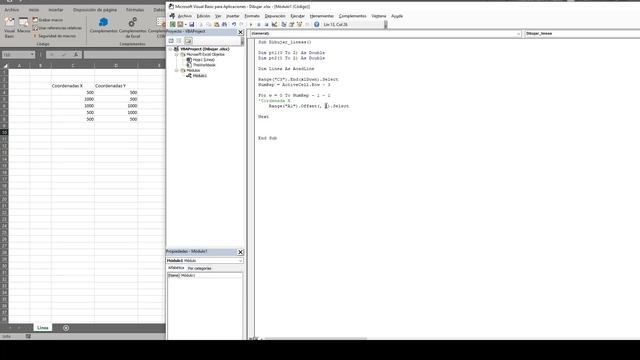Click the Reset (stop) toolbar icon
This screenshot has height=360, width=640.
tap(266, 24)
